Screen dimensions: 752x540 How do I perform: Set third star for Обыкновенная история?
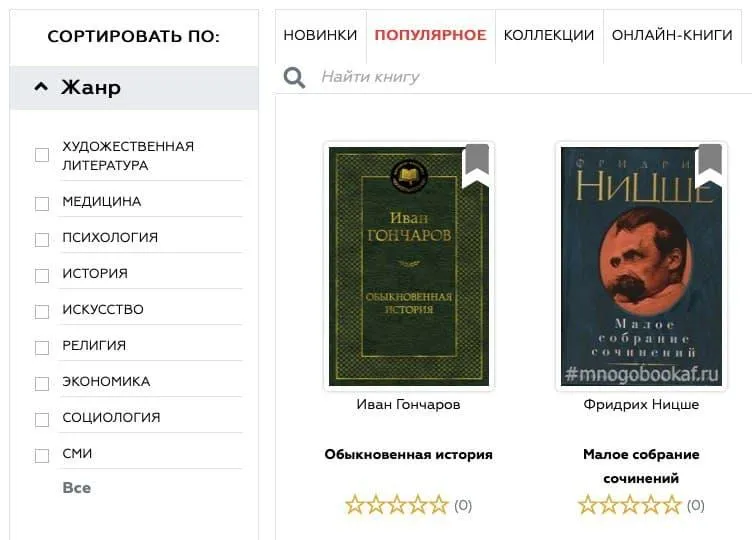point(397,505)
